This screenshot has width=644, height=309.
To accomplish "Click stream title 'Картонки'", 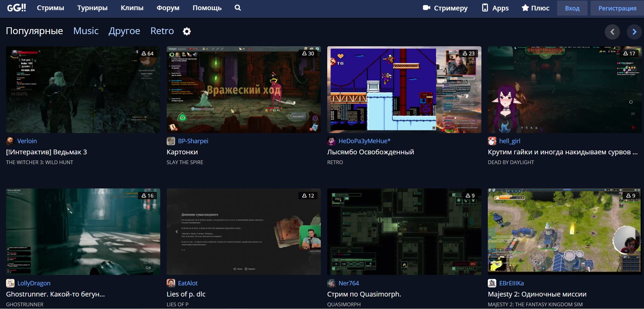I will (182, 152).
